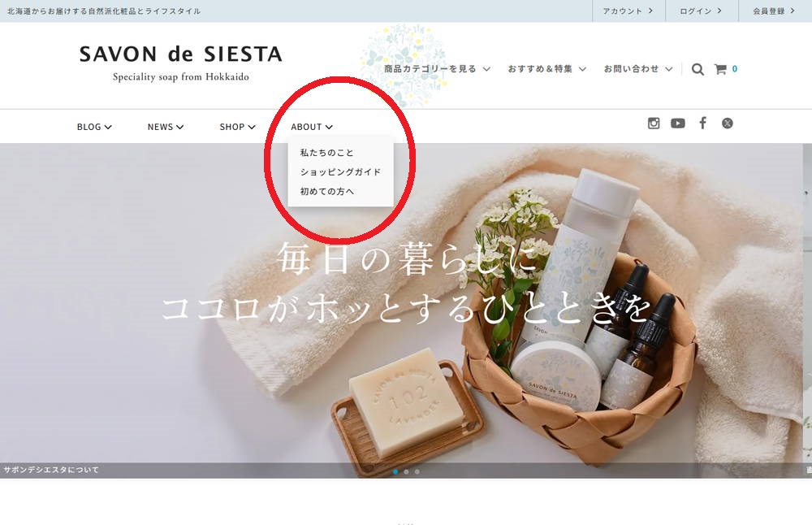Open the shopping cart icon
This screenshot has height=525, width=812.
pyautogui.click(x=720, y=69)
